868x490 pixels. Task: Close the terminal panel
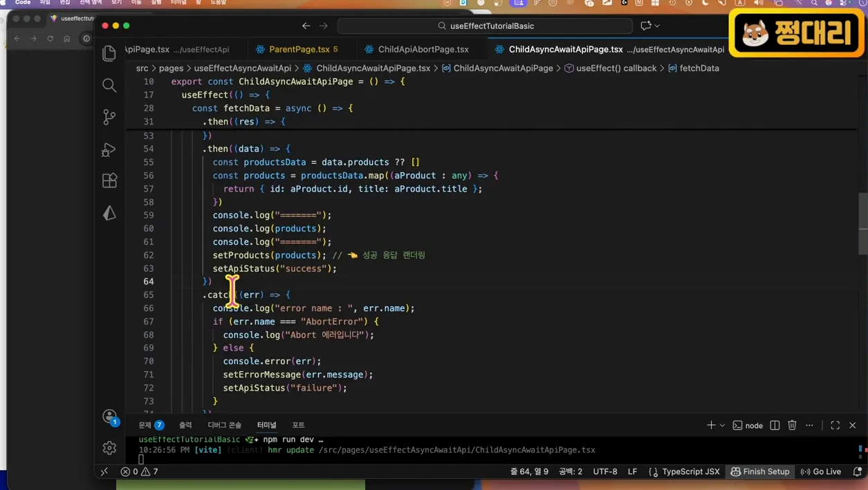(852, 425)
